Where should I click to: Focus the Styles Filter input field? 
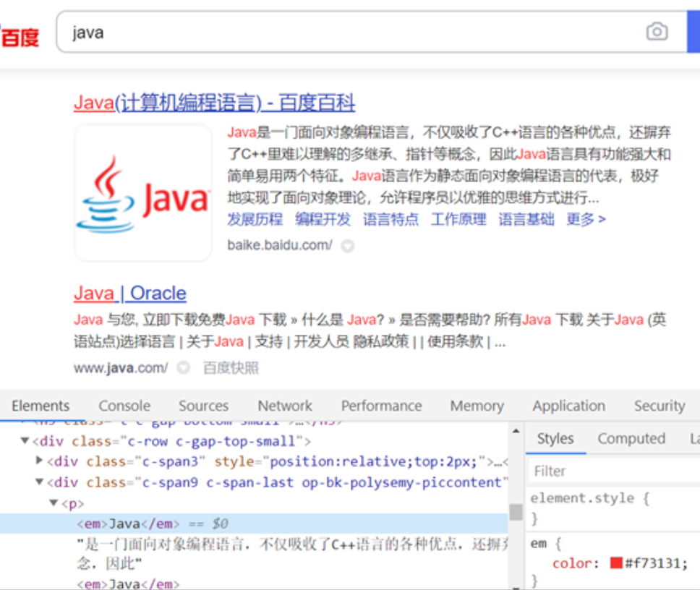(615, 471)
